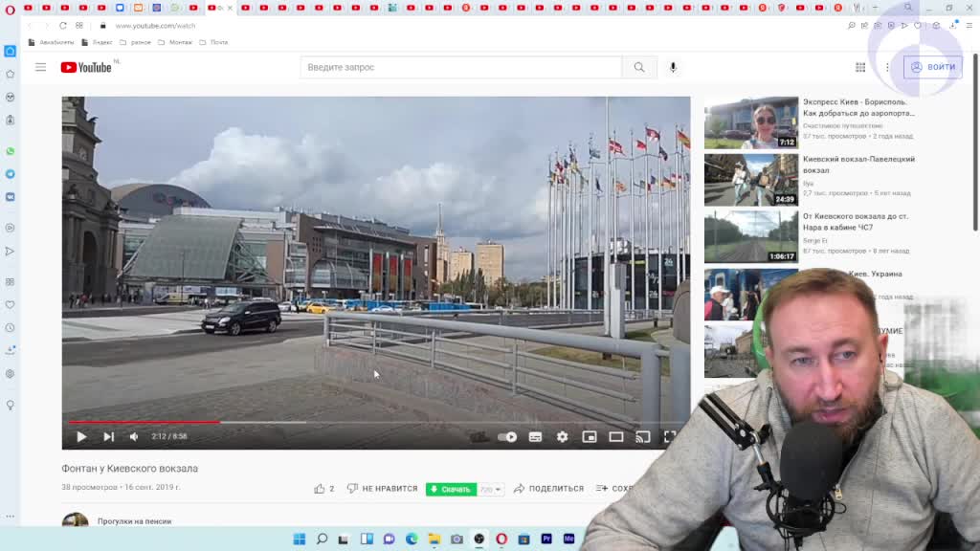
Task: Seek on the video progress bar
Action: pyautogui.click(x=375, y=422)
